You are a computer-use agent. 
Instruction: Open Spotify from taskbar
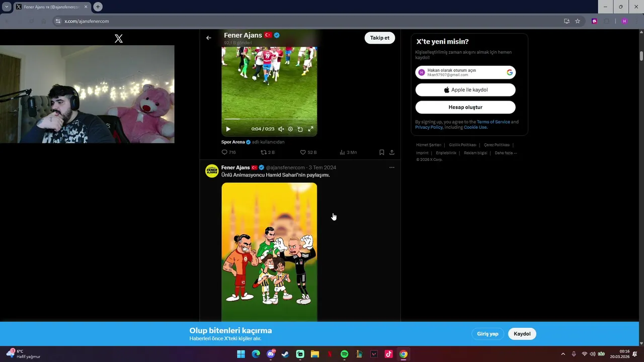(344, 354)
